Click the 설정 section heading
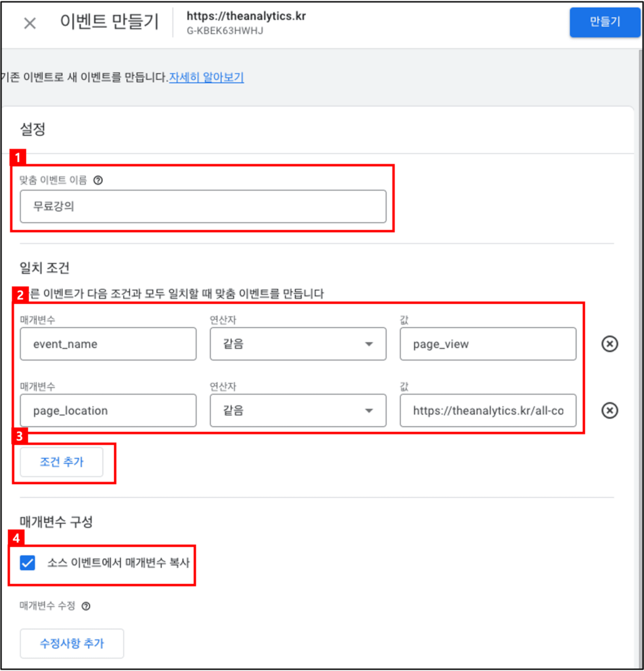 click(33, 129)
